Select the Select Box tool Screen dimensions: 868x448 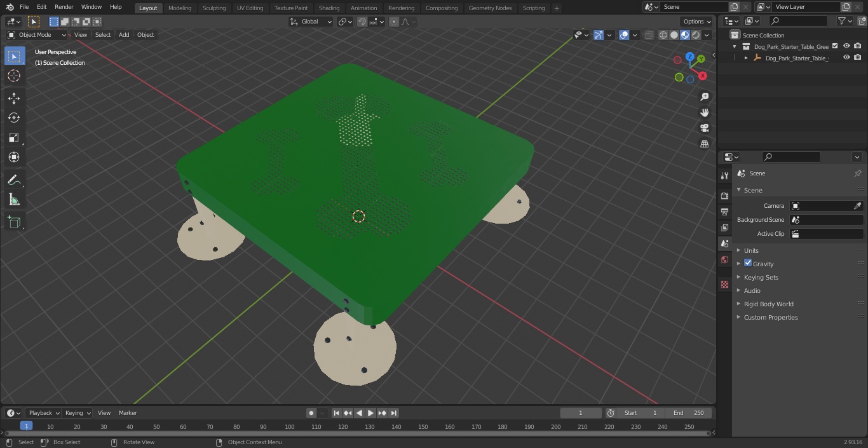point(14,56)
